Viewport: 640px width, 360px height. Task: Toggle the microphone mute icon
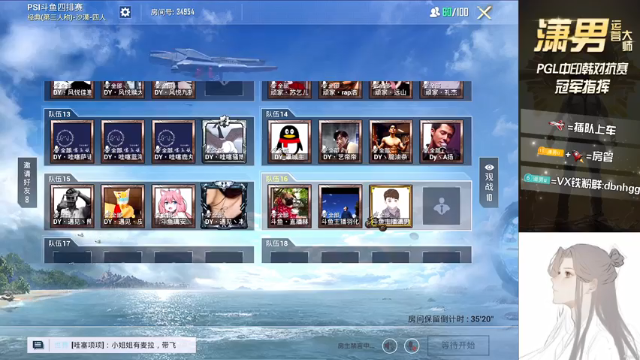click(412, 346)
